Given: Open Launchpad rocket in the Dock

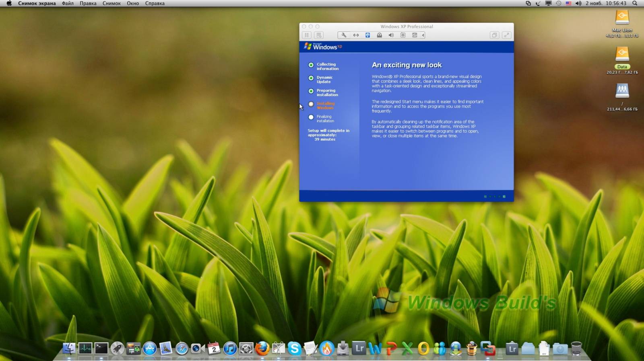Looking at the screenshot, I should click(x=118, y=348).
